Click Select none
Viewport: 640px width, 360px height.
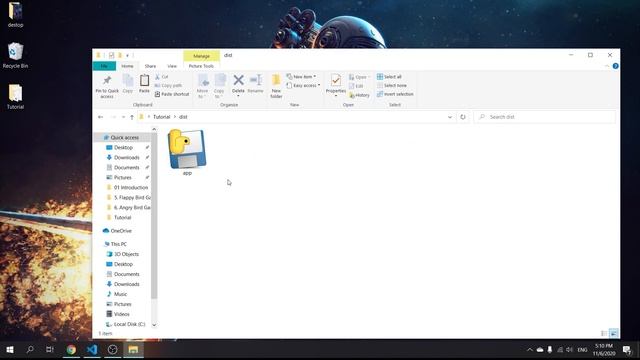click(391, 85)
